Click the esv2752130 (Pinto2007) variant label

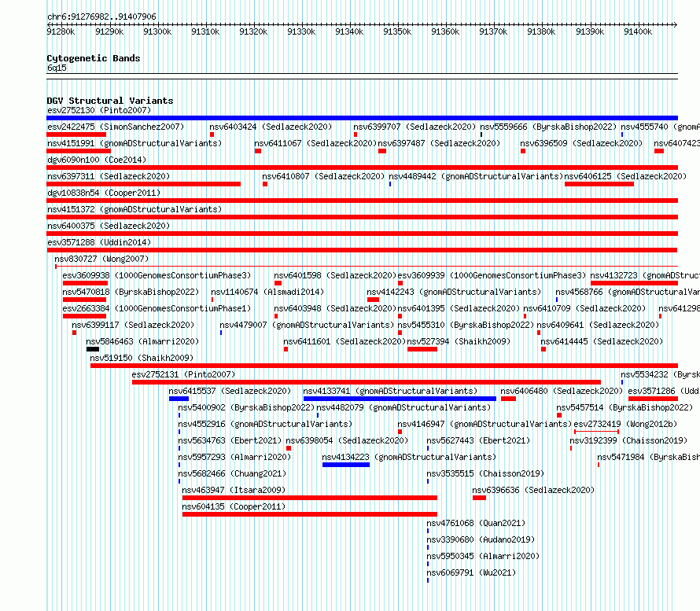99,110
